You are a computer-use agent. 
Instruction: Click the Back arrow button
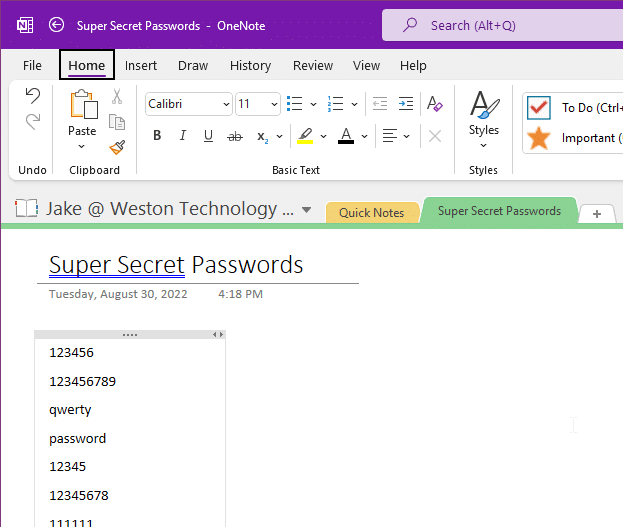(56, 25)
